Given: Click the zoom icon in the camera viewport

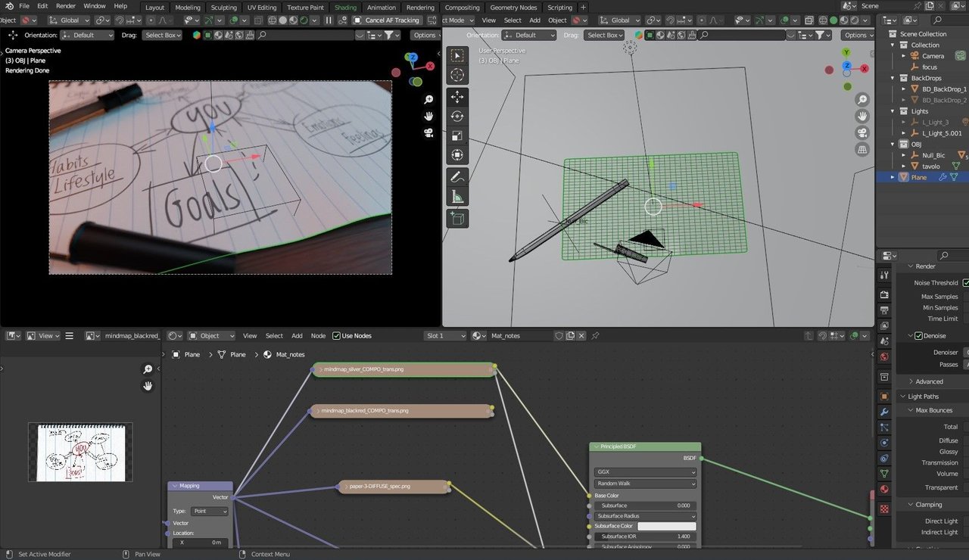Looking at the screenshot, I should point(428,100).
